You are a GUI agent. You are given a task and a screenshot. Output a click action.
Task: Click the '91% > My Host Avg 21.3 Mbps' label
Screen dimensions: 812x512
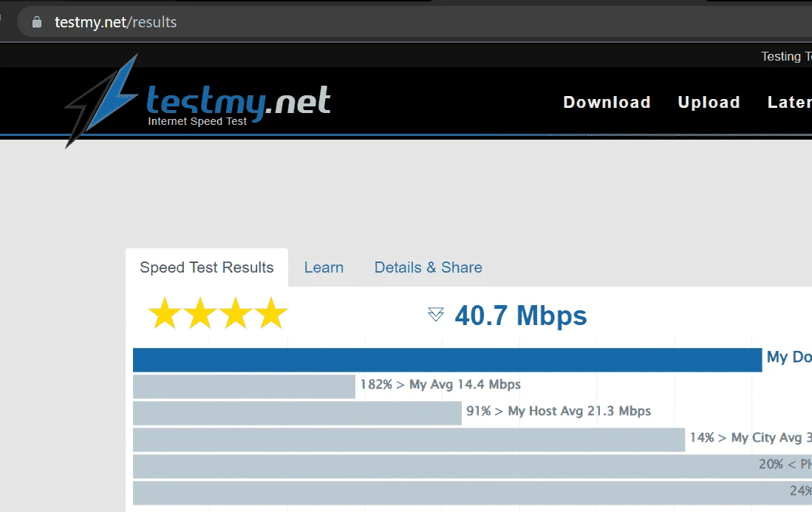pos(559,411)
